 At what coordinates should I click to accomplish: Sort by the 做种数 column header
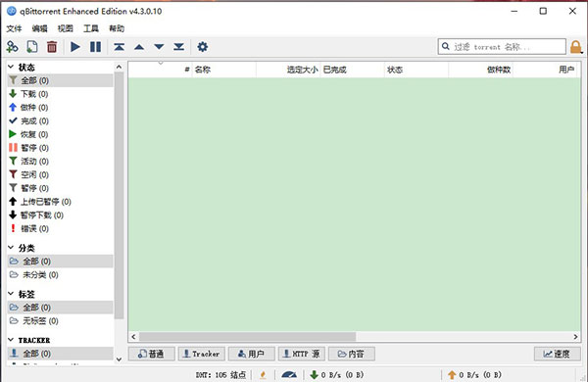481,70
